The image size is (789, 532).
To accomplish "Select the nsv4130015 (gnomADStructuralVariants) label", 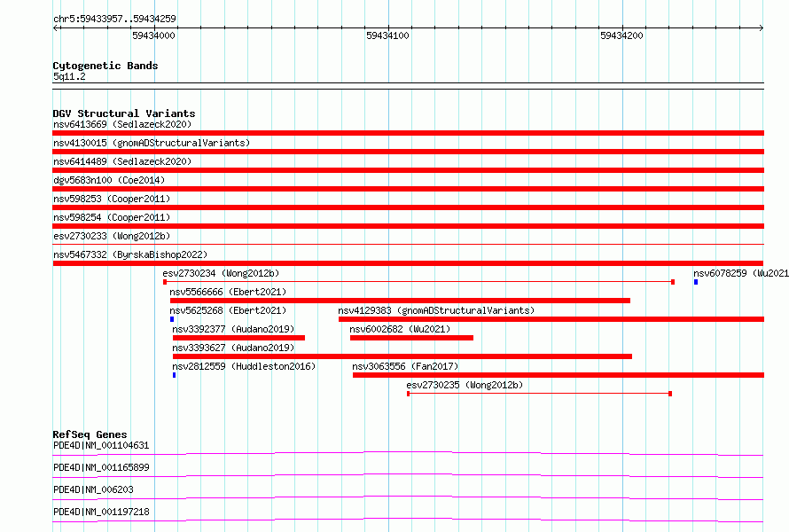I will tap(152, 143).
